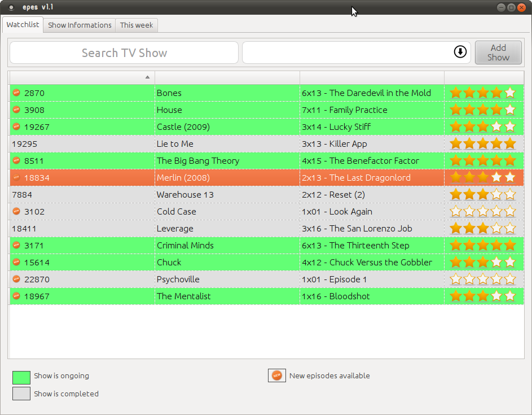Click the new-episode icon beside 2870
532x415 pixels.
coord(16,93)
